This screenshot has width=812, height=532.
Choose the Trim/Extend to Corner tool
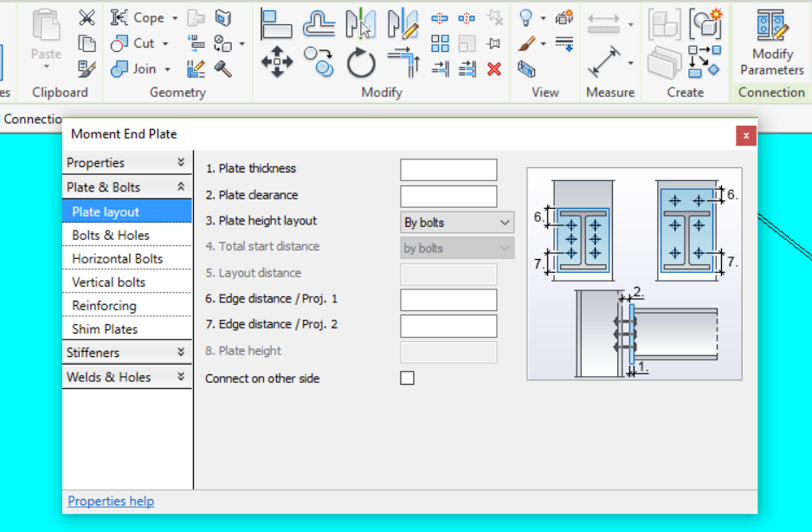point(403,62)
